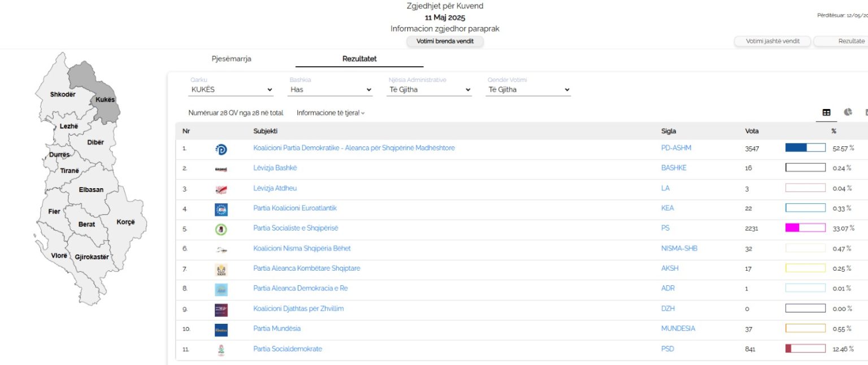Select Shkodër region on the map
868x365 pixels.
click(x=63, y=94)
